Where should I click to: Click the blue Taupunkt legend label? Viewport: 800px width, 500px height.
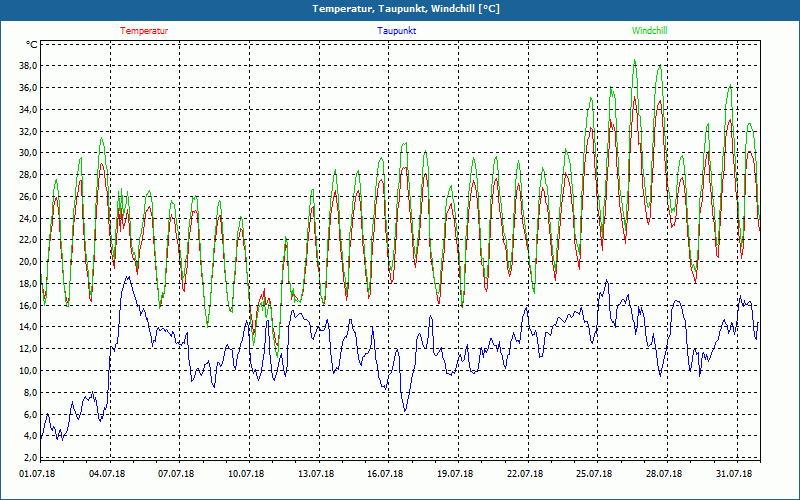click(x=396, y=31)
